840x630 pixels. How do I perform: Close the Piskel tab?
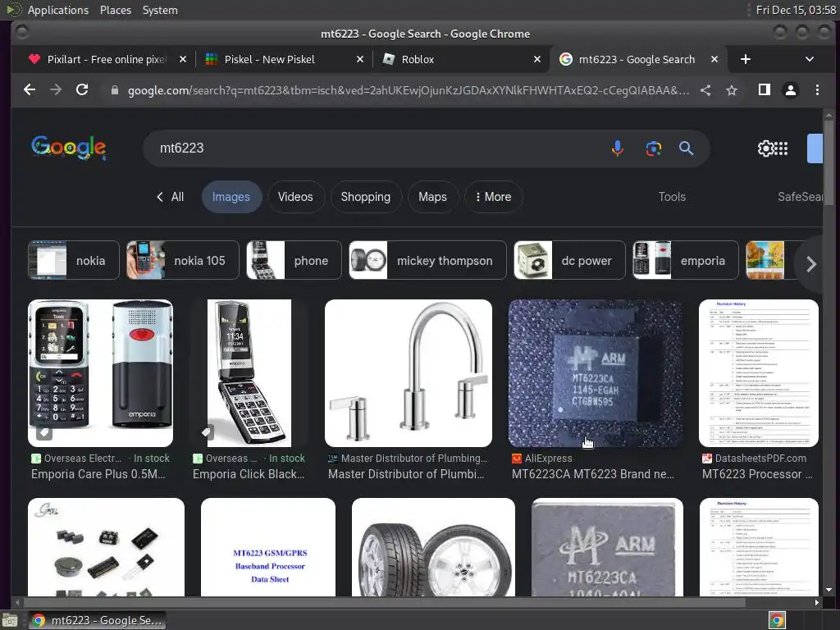click(360, 59)
